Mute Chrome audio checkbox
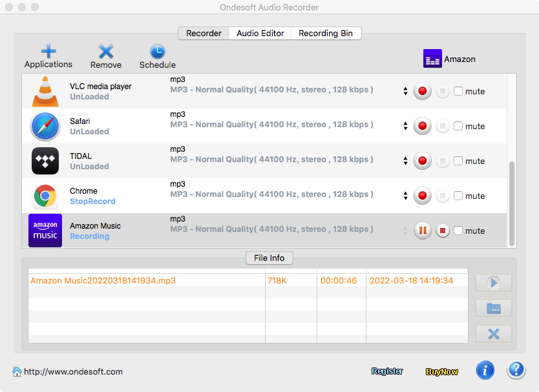Image resolution: width=539 pixels, height=392 pixels. coord(458,196)
